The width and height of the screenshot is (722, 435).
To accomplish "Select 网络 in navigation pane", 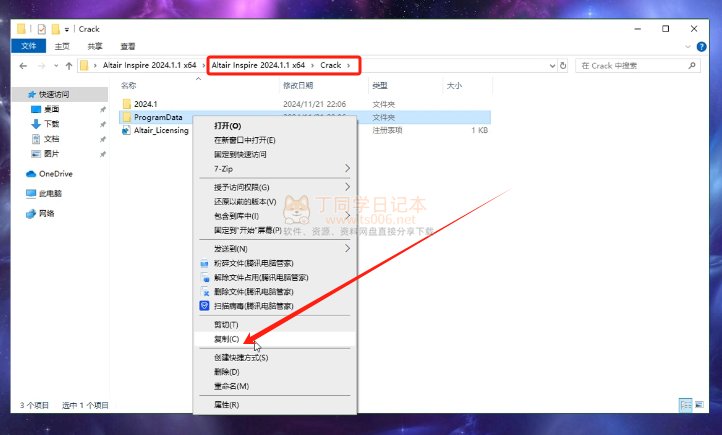I will coord(46,214).
